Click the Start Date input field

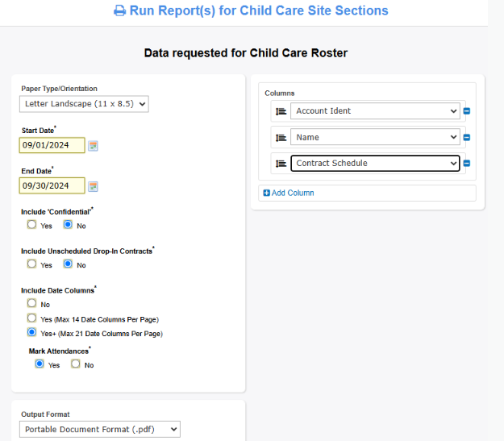[x=52, y=145]
